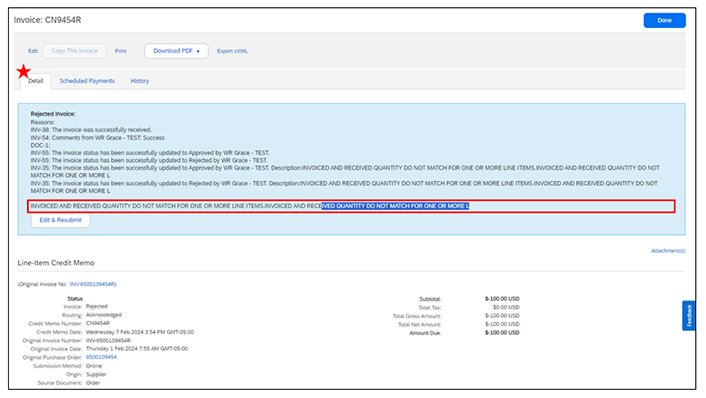This screenshot has width=706, height=398.
Task: Click the Source Document value Order
Action: click(93, 383)
